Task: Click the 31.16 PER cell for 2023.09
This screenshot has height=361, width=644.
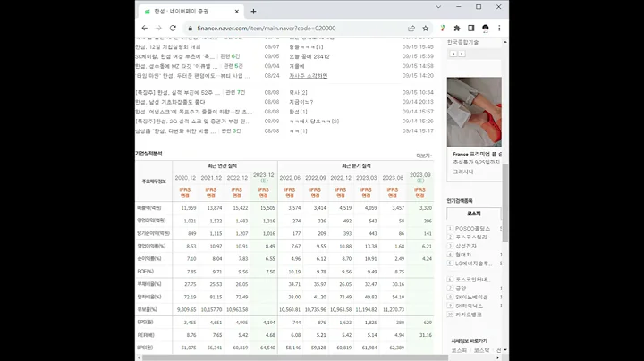Action: point(426,335)
